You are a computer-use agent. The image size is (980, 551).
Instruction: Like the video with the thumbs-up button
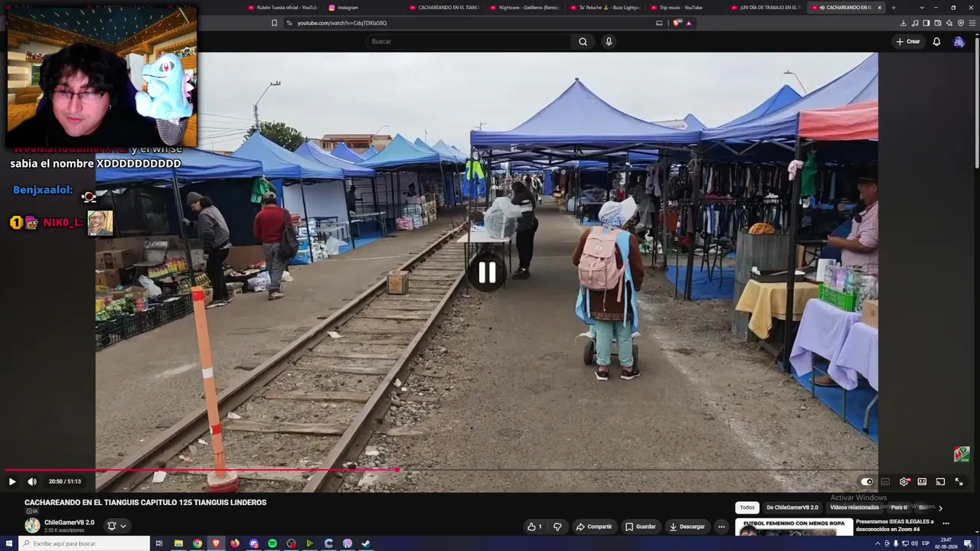tap(534, 527)
